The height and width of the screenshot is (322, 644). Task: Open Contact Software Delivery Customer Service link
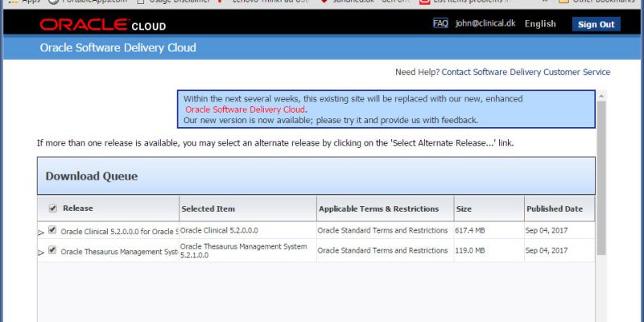pyautogui.click(x=526, y=72)
